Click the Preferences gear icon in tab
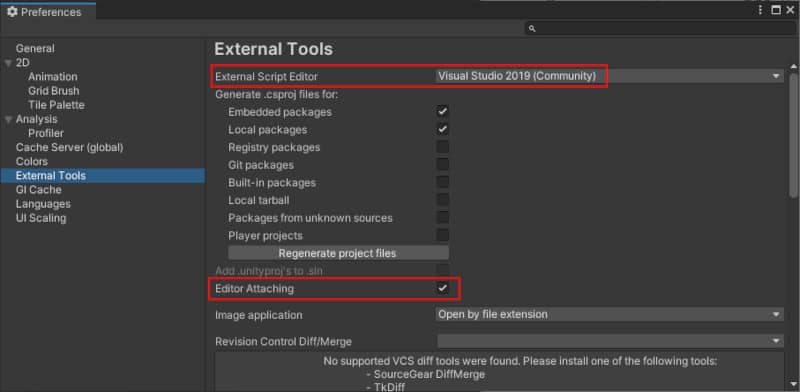Image resolution: width=800 pixels, height=392 pixels. (x=12, y=12)
